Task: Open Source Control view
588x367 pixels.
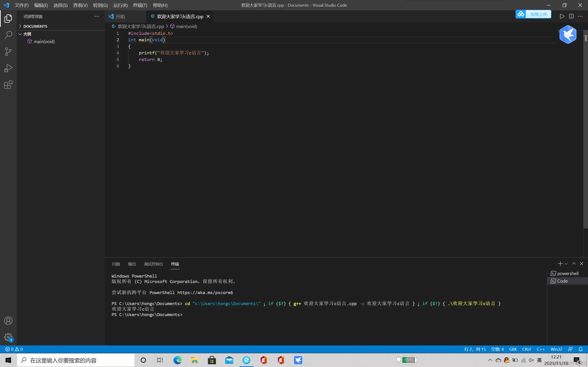Action: 8,51
